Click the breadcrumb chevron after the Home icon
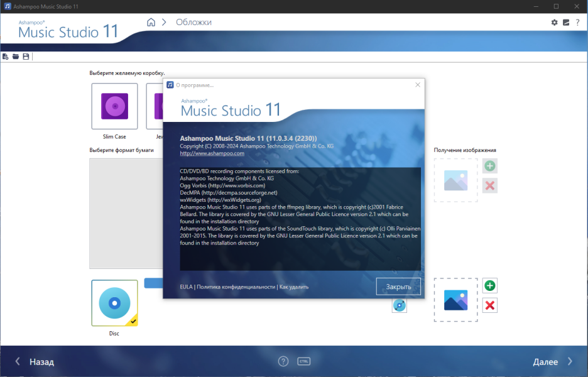588x377 pixels. point(164,22)
